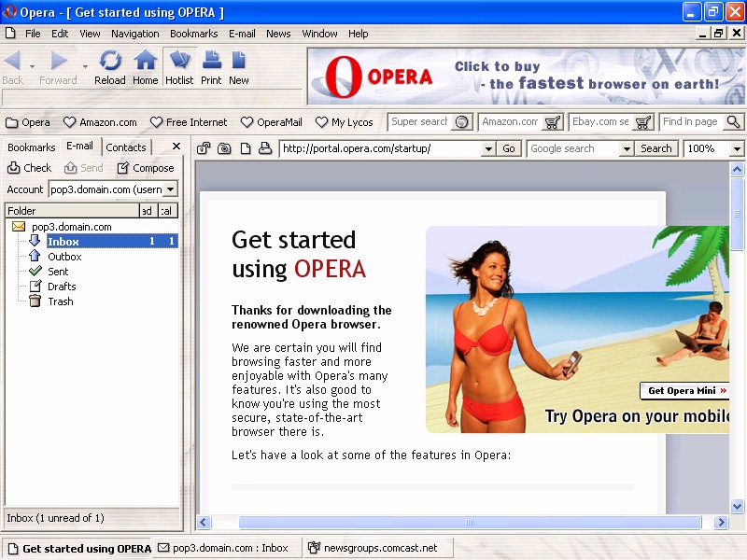Click the Forward navigation arrow
This screenshot has width=747, height=560.
(x=58, y=67)
